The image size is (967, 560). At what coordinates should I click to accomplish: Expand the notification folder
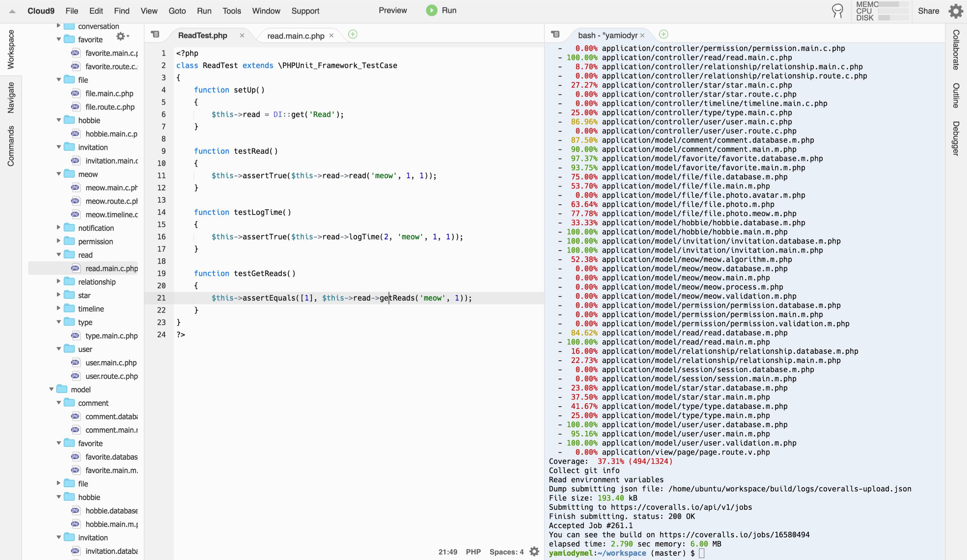(x=59, y=227)
